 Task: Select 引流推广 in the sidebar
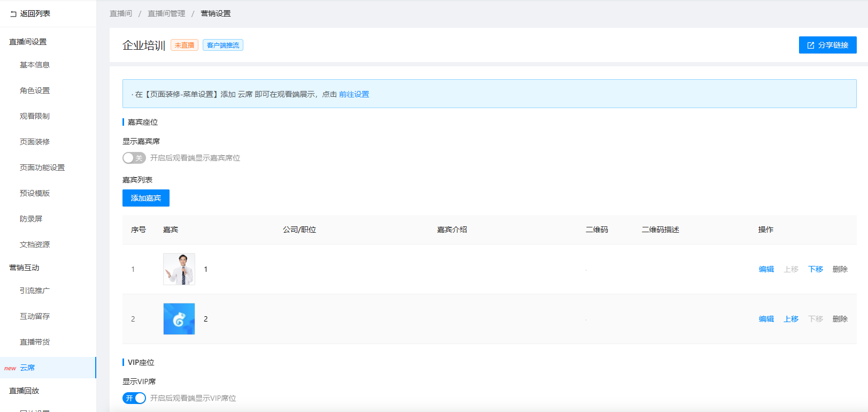pos(35,291)
